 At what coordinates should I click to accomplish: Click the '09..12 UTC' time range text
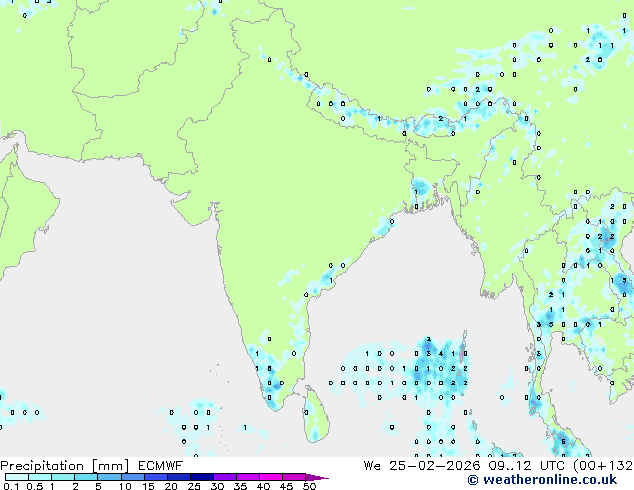click(526, 466)
